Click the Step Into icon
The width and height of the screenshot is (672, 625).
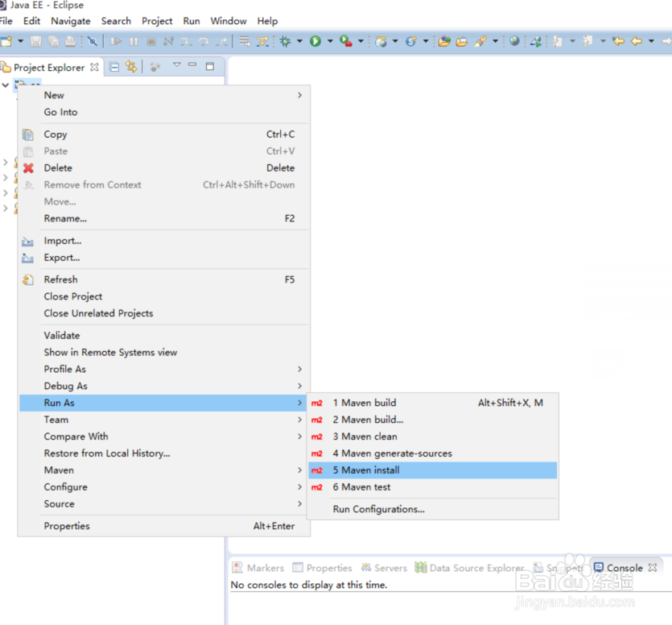186,42
